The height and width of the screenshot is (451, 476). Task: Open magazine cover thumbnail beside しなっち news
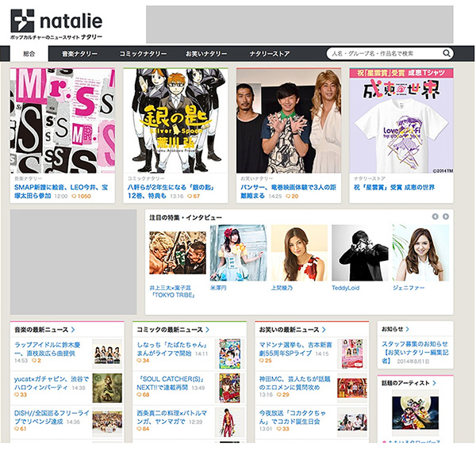(x=230, y=354)
